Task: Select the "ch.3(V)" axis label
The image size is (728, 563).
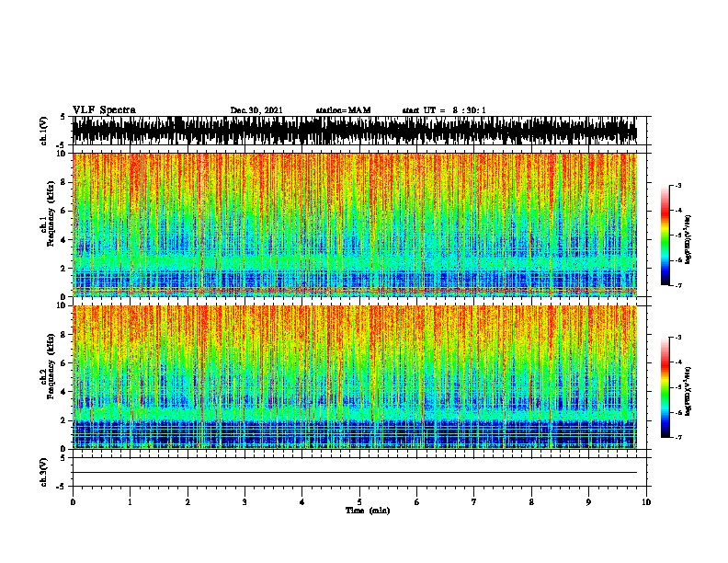Action: (x=44, y=473)
